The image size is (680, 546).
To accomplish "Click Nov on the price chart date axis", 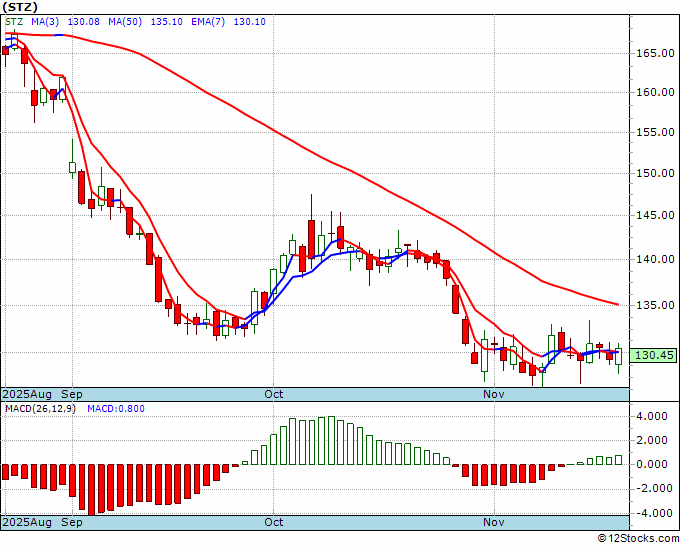I will click(x=494, y=394).
